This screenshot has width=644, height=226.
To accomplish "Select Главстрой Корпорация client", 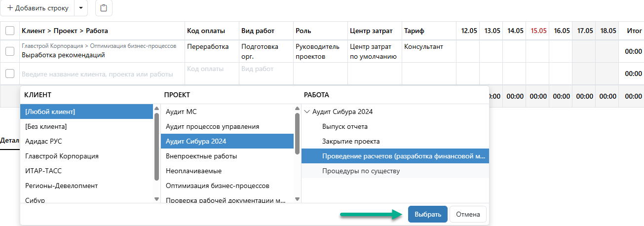I will tap(87, 156).
